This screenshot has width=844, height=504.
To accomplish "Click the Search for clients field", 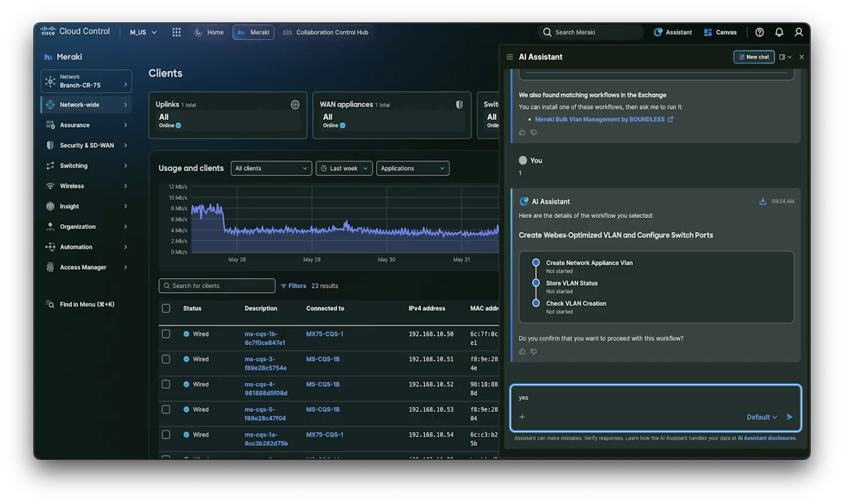I will [217, 286].
